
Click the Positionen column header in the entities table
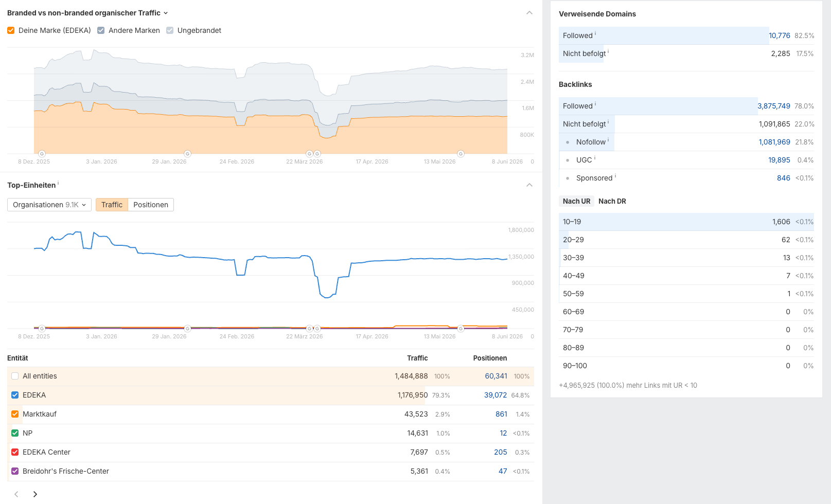(490, 358)
